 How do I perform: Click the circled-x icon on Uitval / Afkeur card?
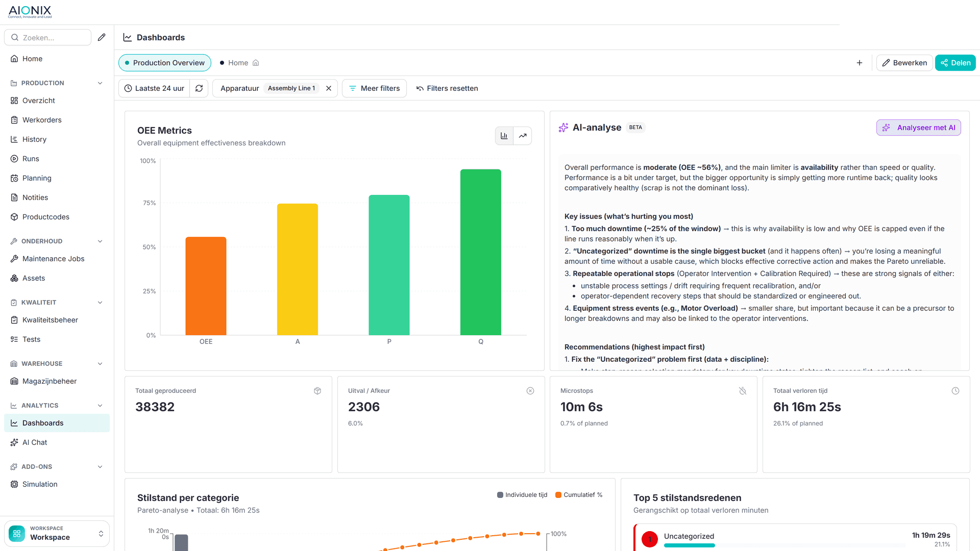(530, 391)
